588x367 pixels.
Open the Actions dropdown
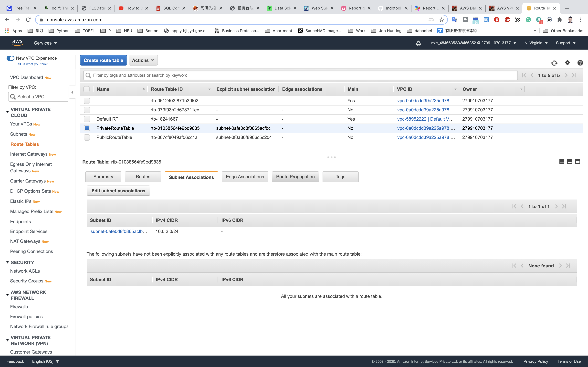pyautogui.click(x=143, y=60)
